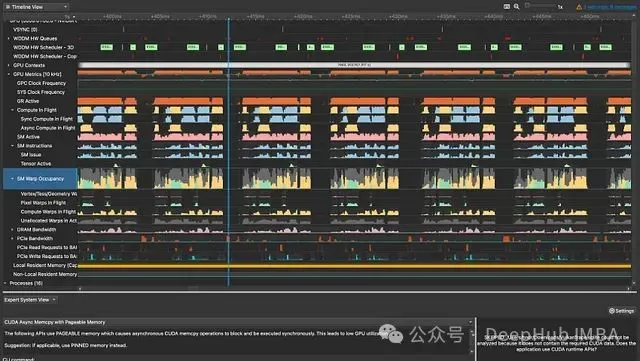Adjust the timeline zoom slider
Image resolution: width=640 pixels, height=361 pixels.
point(540,6)
